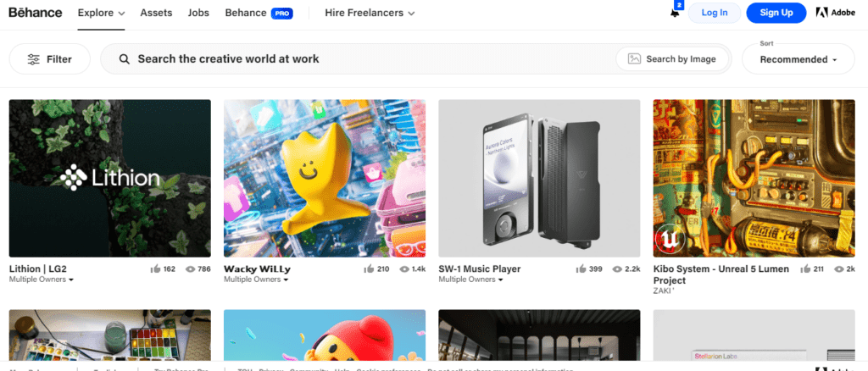
Task: Open the SW-1 Music Player thumbnail
Action: [x=539, y=178]
